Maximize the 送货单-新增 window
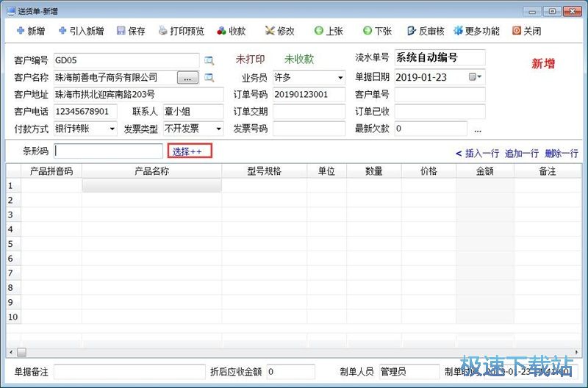Viewport: 588px width, 388px height. point(553,11)
